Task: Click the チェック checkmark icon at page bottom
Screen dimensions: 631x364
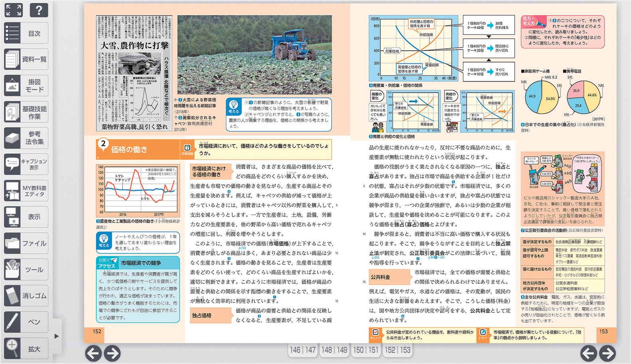Action: click(375, 334)
